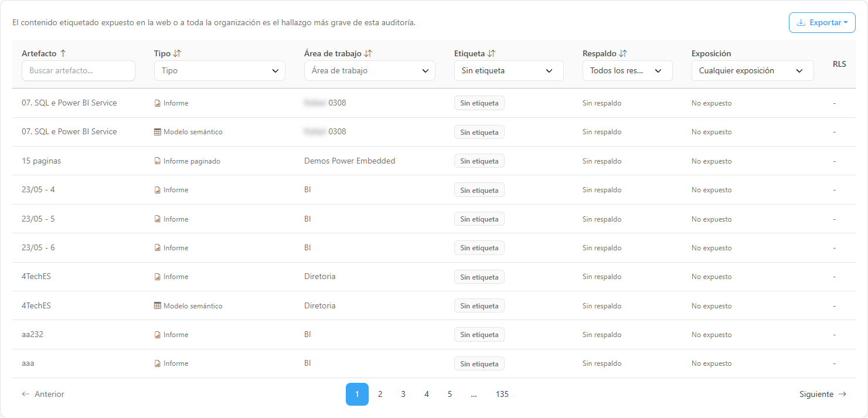Screen dimensions: 868x418
Task: Click the BI workspace cell in the 23/05 - 4 row
Action: pos(308,190)
